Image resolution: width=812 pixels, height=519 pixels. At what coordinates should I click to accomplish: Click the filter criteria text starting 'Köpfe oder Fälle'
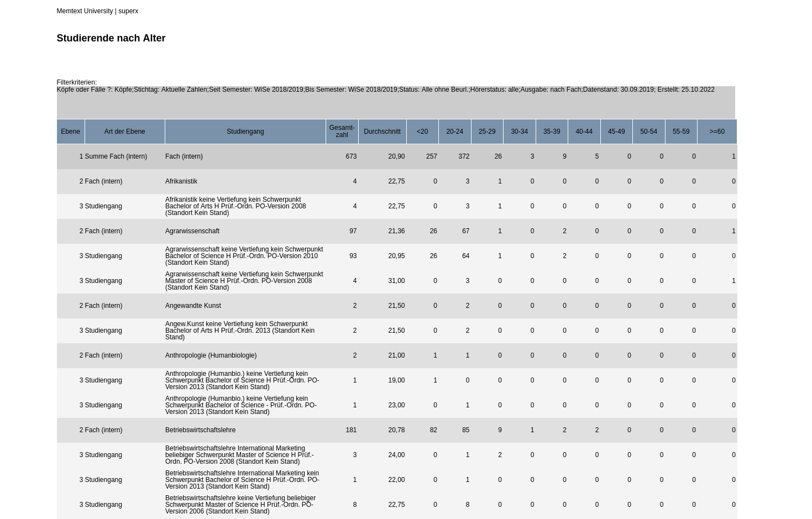(x=385, y=90)
